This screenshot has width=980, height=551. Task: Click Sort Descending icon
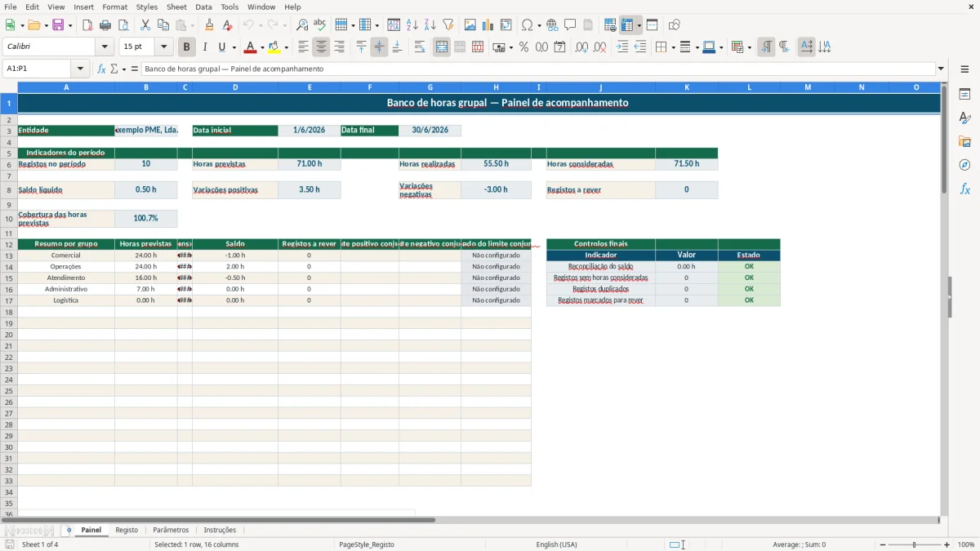pos(430,25)
